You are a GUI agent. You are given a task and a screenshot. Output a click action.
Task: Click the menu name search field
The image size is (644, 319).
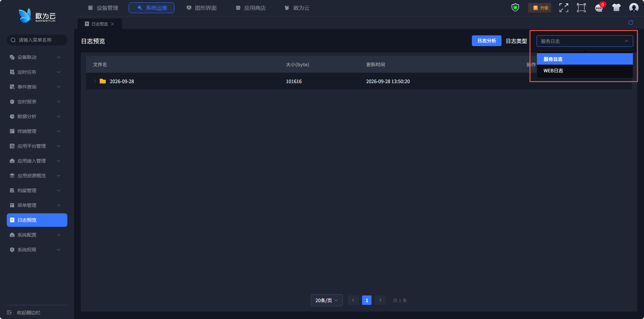pos(37,40)
